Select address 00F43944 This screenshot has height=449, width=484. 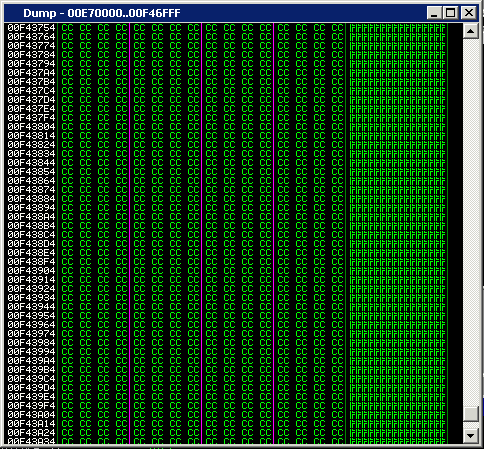point(31,307)
